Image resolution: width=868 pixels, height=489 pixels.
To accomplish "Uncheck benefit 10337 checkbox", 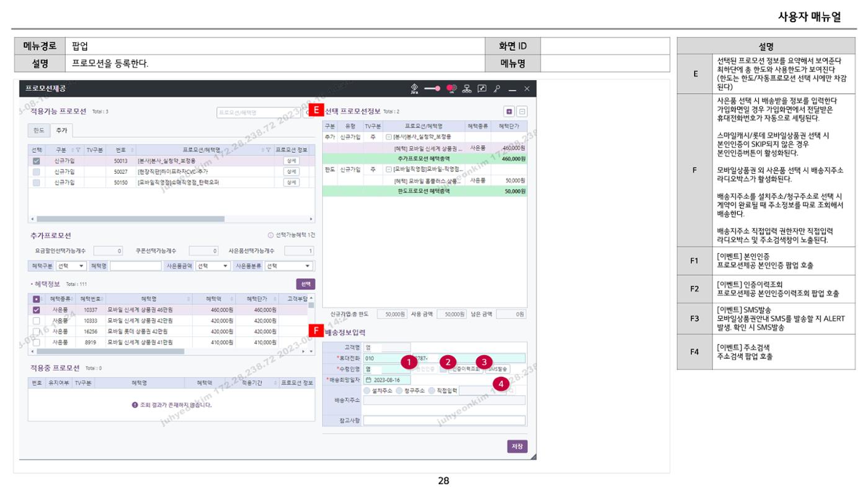I will pyautogui.click(x=36, y=310).
